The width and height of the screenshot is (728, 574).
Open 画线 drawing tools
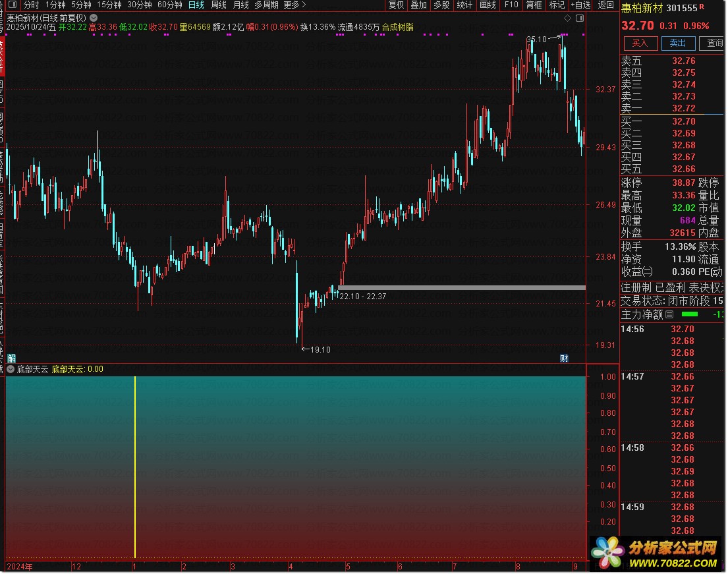(488, 5)
